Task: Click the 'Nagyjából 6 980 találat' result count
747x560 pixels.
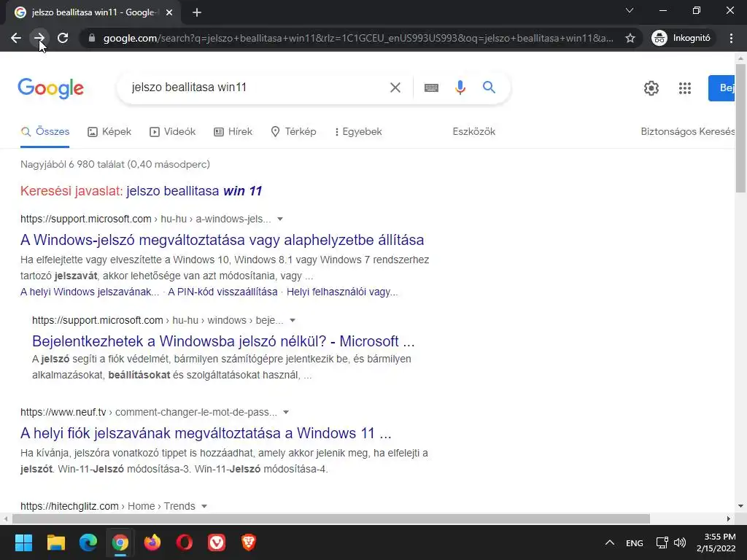Action: pos(115,164)
